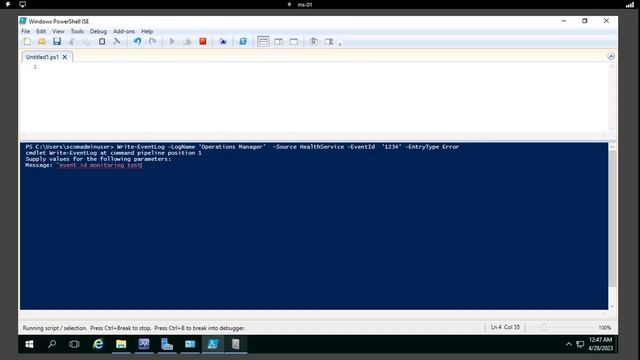This screenshot has height=360, width=640.
Task: Click the 100% zoom value
Action: click(x=604, y=328)
